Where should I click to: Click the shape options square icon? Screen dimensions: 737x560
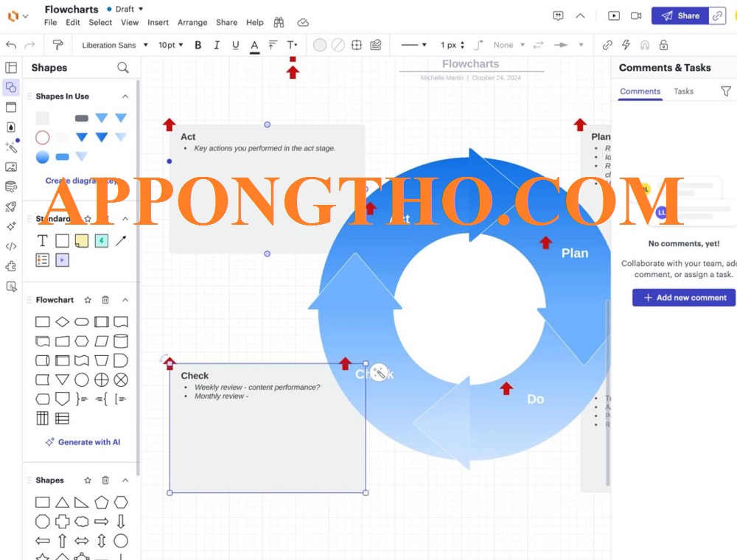point(357,45)
